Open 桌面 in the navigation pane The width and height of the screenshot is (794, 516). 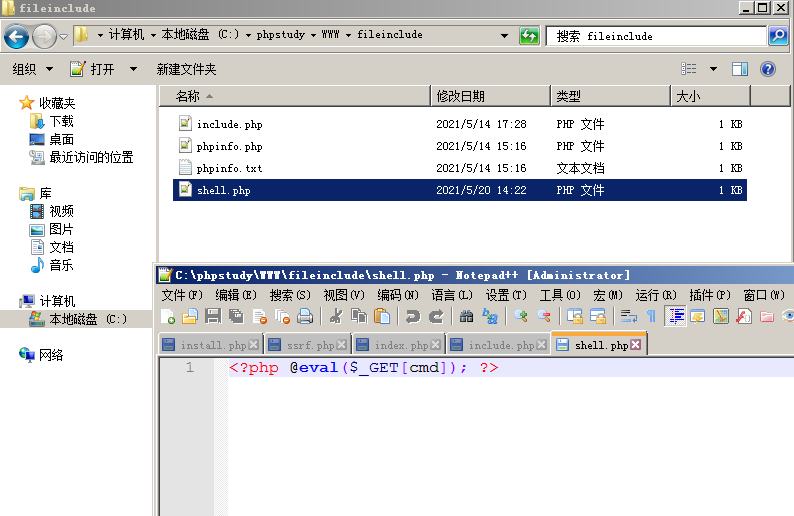(x=52, y=139)
